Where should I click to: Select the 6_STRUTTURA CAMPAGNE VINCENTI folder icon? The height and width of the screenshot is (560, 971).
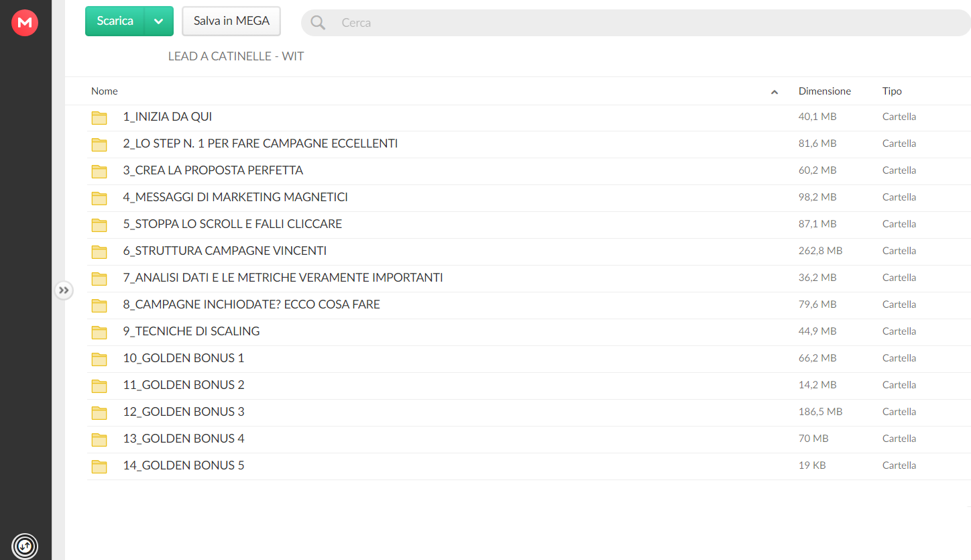[x=99, y=252]
